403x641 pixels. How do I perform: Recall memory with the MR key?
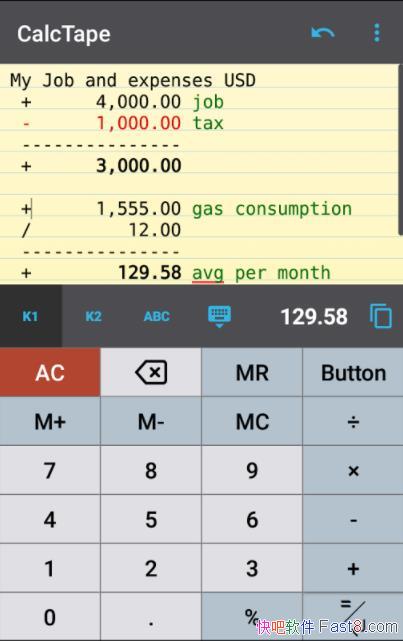click(x=252, y=372)
